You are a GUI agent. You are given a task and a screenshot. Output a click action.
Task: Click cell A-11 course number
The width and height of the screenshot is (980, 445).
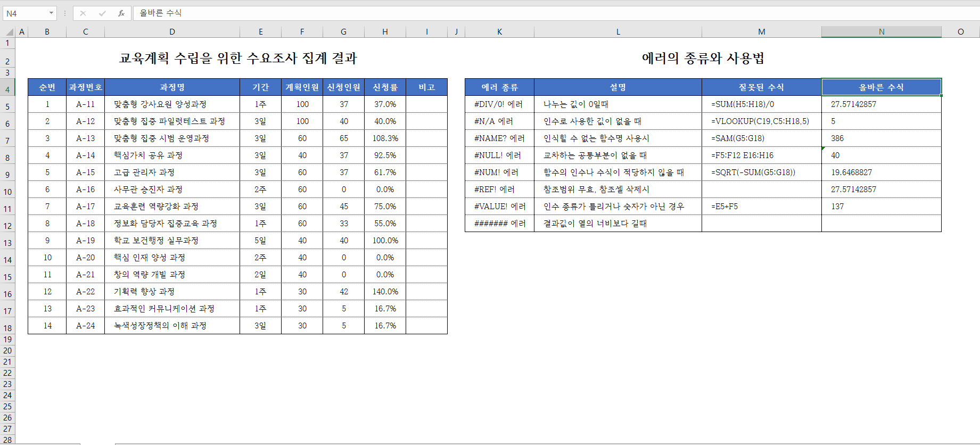(x=86, y=104)
